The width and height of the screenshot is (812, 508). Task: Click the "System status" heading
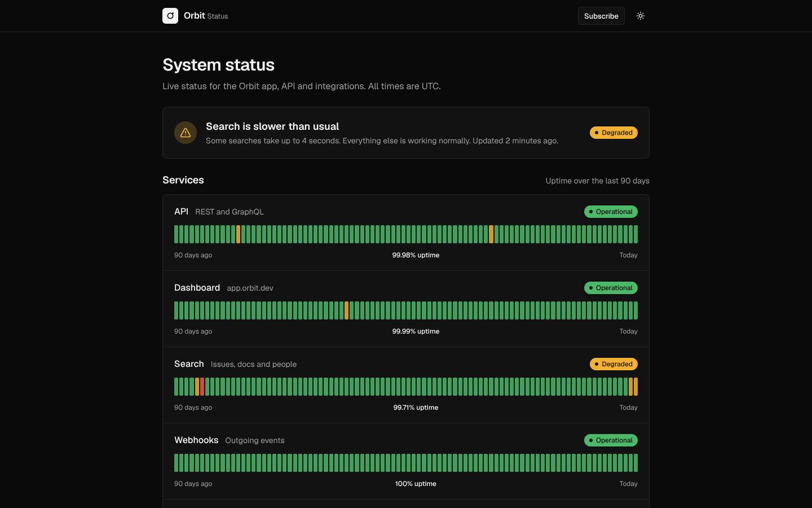(x=218, y=65)
